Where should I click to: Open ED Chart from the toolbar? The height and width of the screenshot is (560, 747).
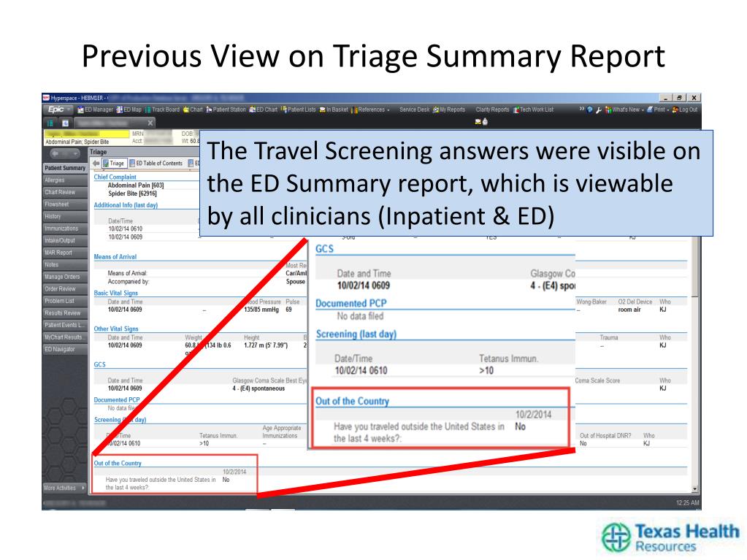point(264,110)
